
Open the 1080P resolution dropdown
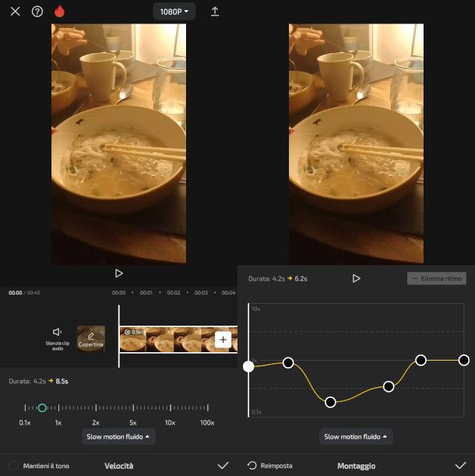[174, 12]
